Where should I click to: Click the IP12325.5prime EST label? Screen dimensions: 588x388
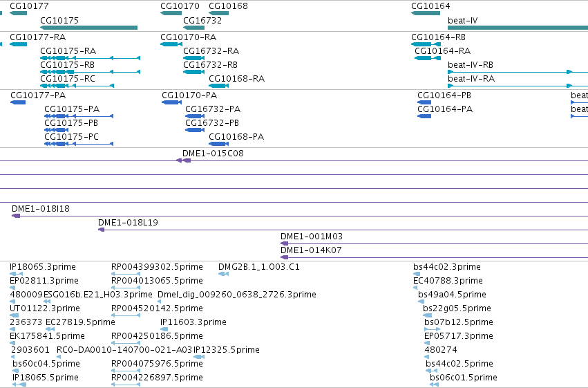coord(227,351)
